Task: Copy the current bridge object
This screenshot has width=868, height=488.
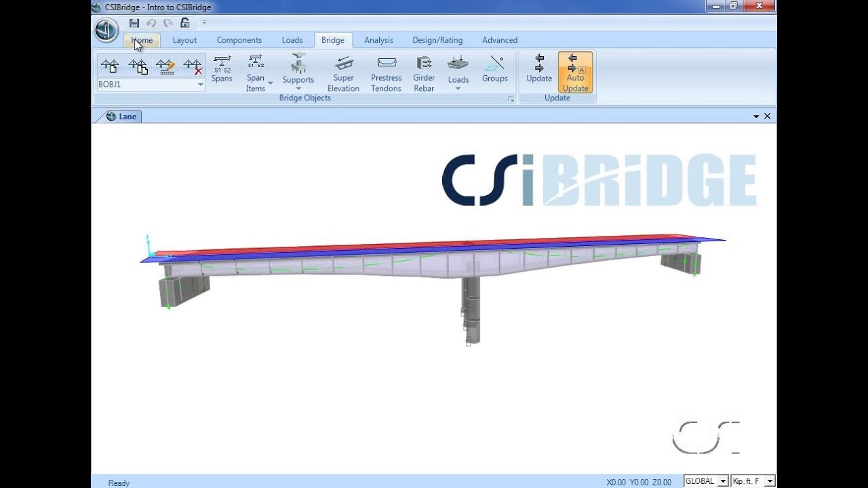Action: point(138,66)
